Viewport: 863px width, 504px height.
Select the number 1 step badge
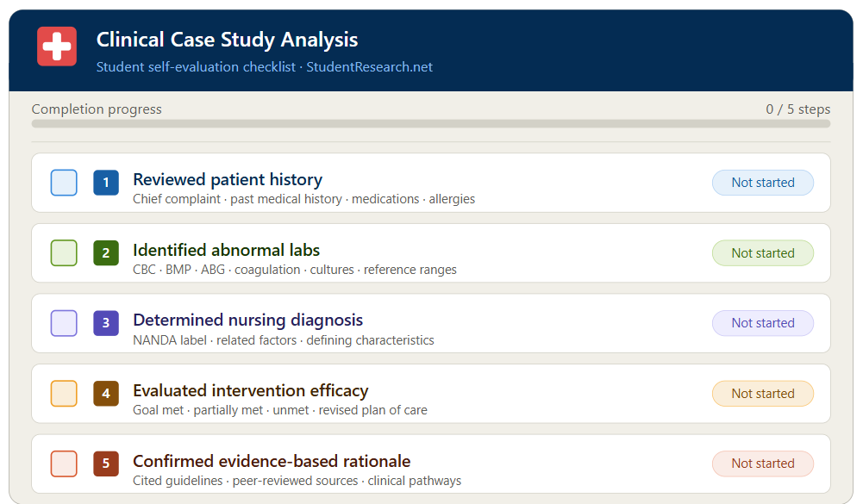click(x=105, y=183)
